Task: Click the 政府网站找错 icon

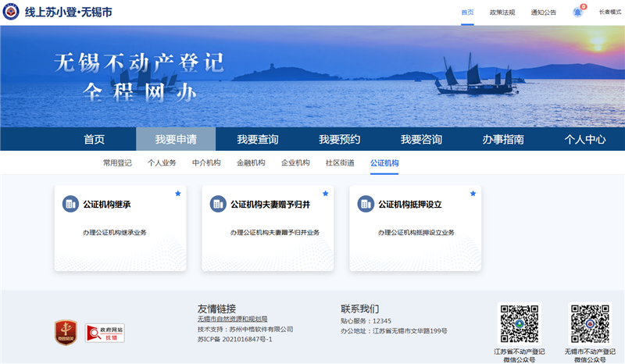Action: [x=105, y=333]
